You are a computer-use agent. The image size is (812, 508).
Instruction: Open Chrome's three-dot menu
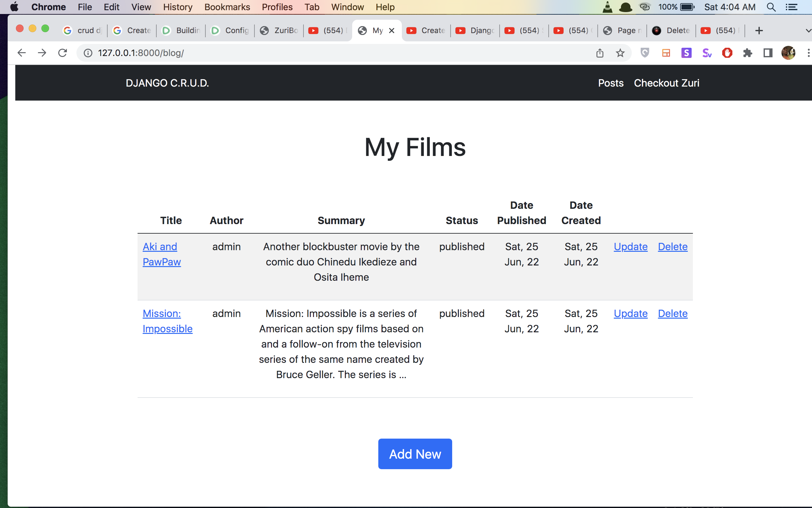coord(808,53)
